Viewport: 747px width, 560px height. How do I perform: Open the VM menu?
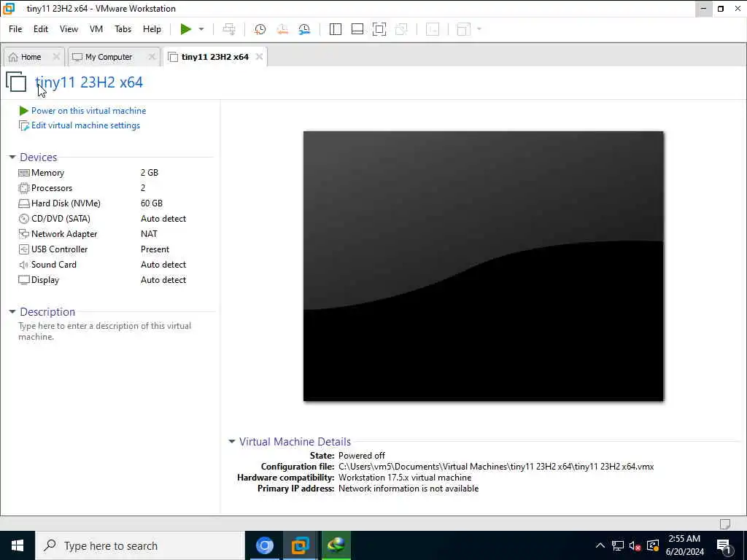click(96, 29)
